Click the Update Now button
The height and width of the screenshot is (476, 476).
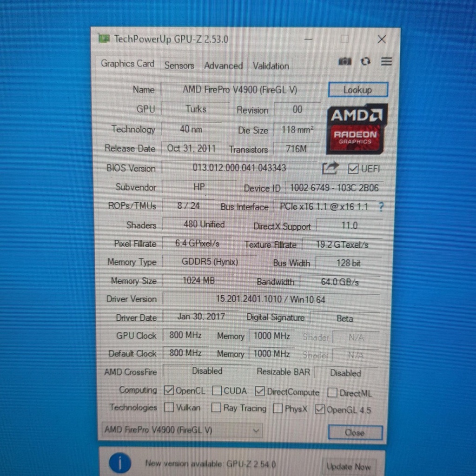(x=349, y=466)
